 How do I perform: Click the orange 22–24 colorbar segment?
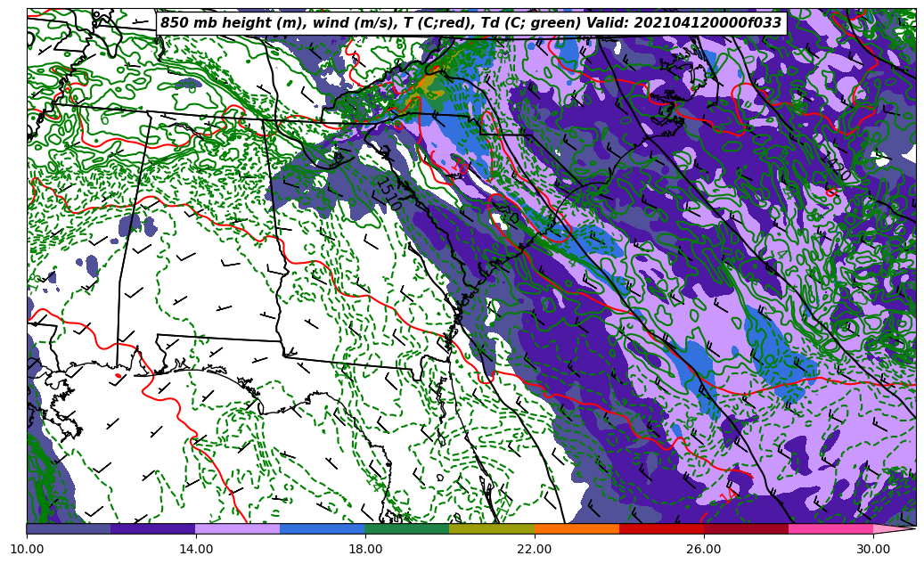coord(576,528)
